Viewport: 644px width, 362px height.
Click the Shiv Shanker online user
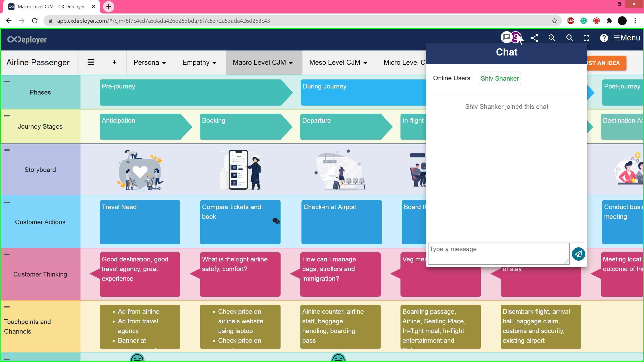pyautogui.click(x=500, y=78)
